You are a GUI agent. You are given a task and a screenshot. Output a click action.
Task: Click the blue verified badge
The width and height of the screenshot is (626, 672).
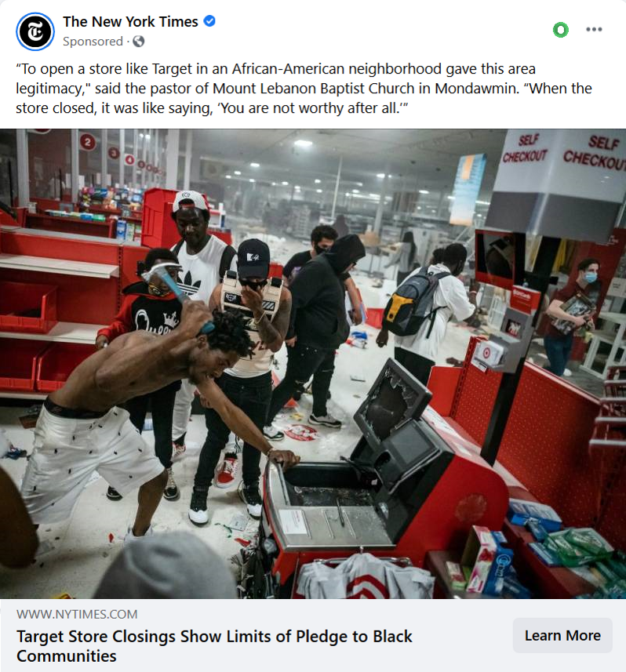(209, 21)
